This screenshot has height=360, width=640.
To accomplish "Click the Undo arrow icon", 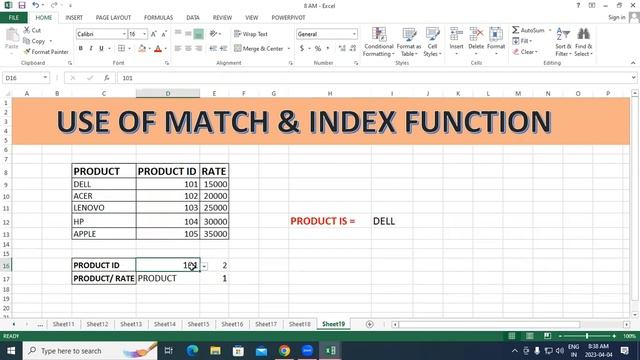I will [36, 5].
